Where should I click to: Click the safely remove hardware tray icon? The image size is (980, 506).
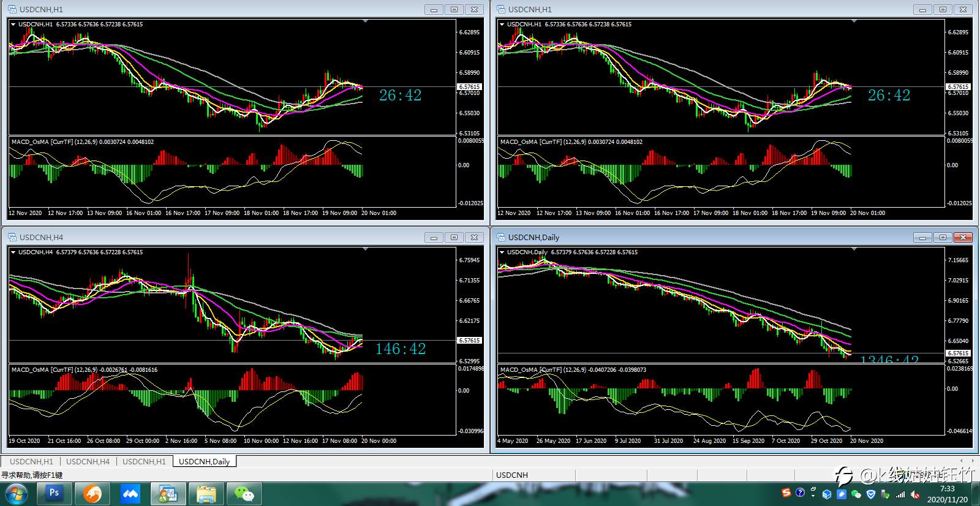[886, 494]
